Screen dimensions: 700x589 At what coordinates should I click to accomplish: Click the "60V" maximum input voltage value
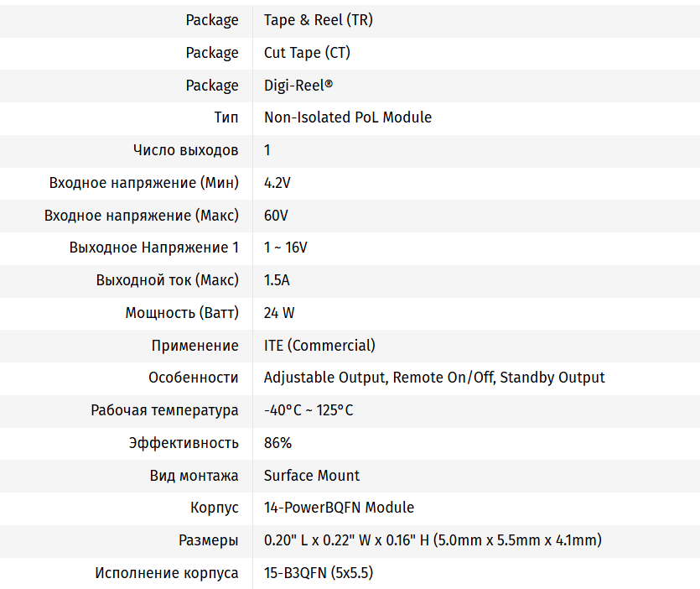[x=276, y=216]
